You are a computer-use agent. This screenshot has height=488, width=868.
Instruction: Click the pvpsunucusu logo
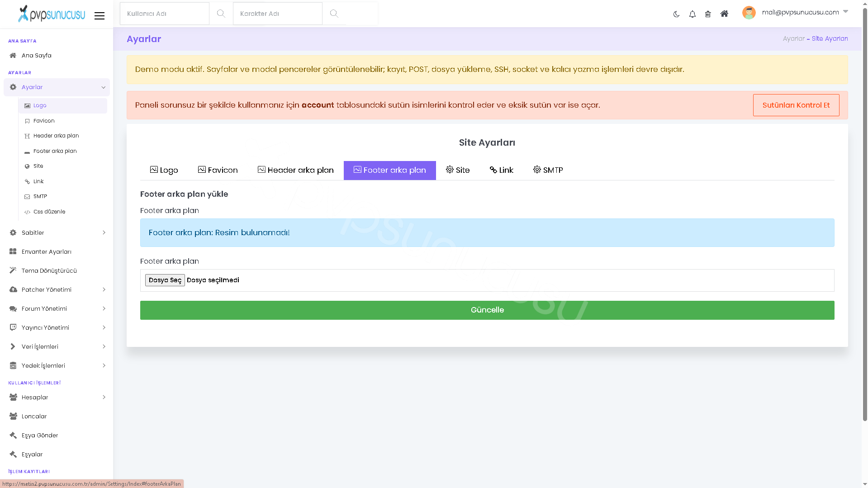click(x=51, y=14)
